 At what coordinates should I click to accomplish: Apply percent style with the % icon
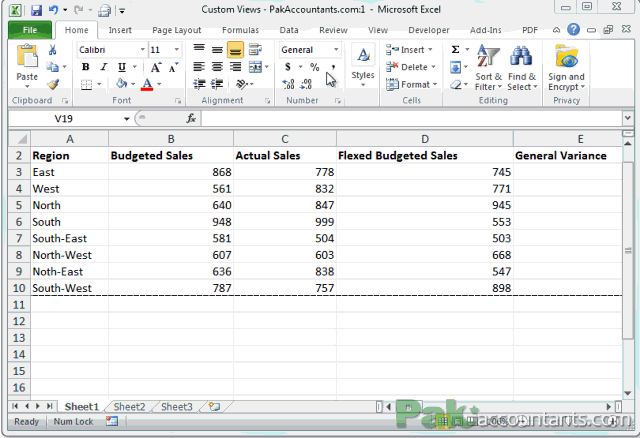click(314, 67)
